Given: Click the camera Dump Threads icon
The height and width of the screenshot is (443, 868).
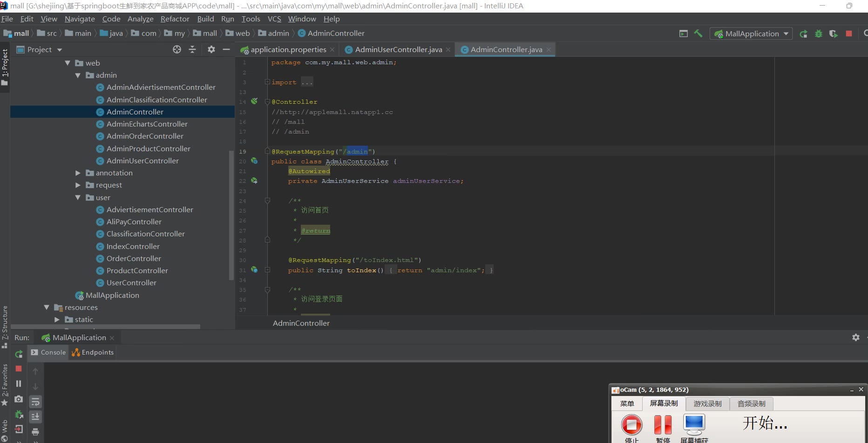Looking at the screenshot, I should pos(19,399).
